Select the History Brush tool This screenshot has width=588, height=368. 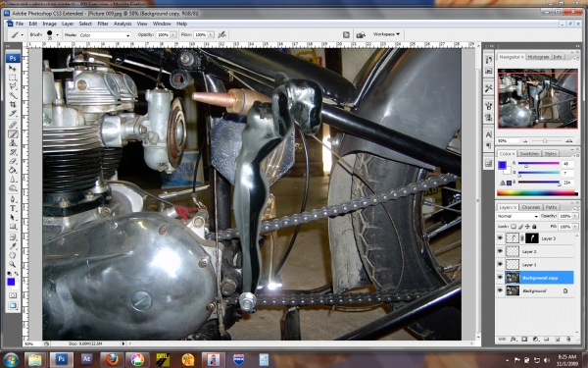click(13, 152)
